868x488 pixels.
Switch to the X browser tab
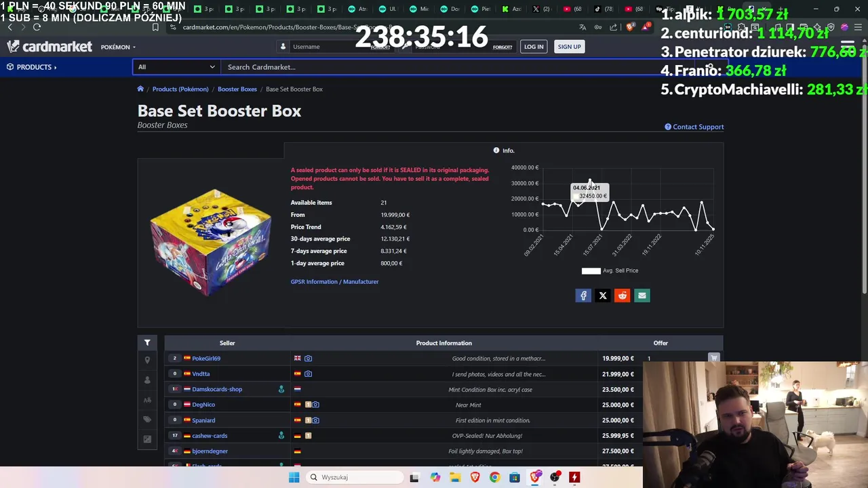540,9
